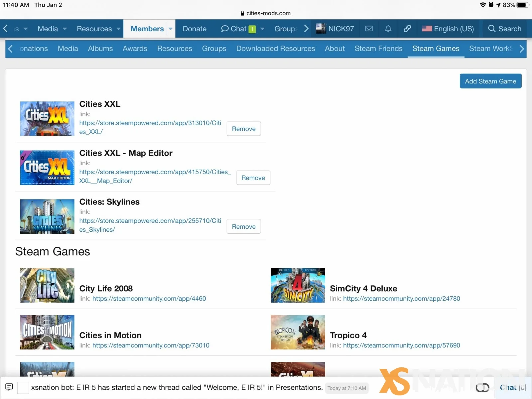Open the City Life 2008 steamcommunity link

[x=149, y=299]
